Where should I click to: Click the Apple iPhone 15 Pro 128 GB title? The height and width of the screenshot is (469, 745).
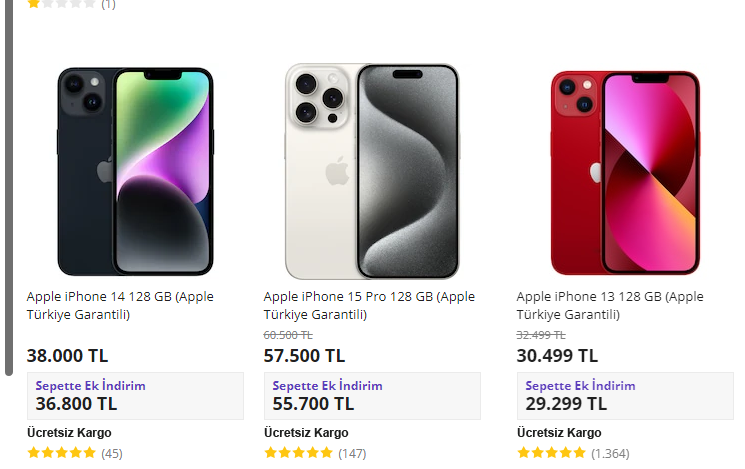(369, 305)
